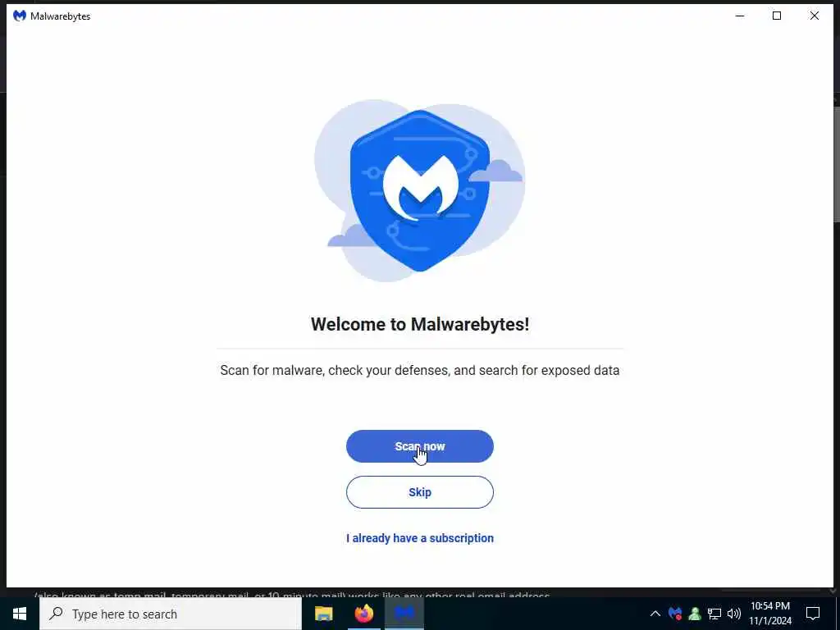This screenshot has width=840, height=630.
Task: Open the volume speaker tray icon
Action: click(x=734, y=614)
